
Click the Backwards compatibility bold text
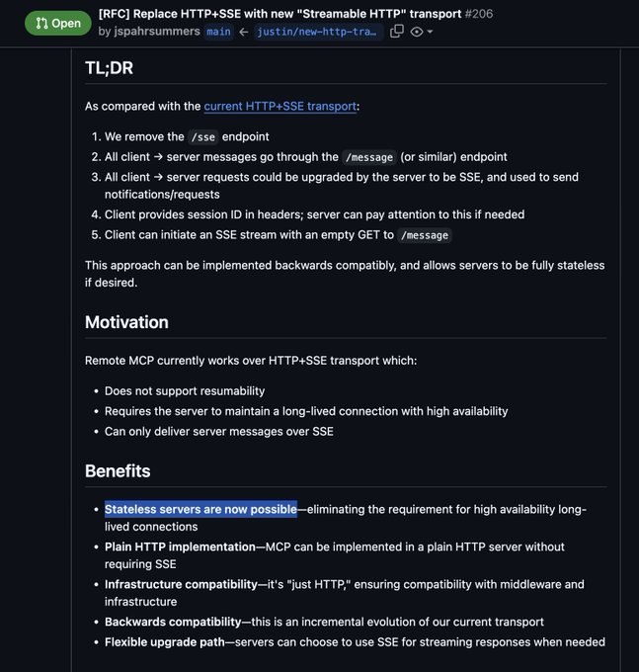(x=173, y=622)
